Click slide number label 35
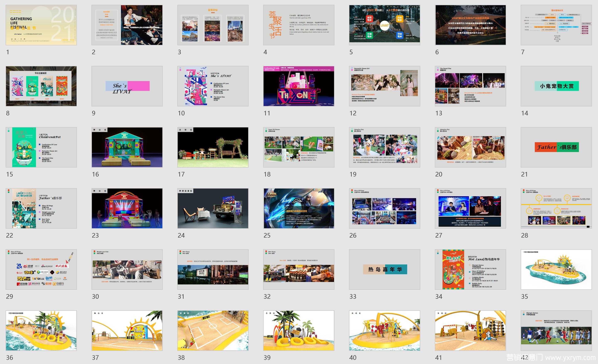The image size is (598, 364). 524,297
